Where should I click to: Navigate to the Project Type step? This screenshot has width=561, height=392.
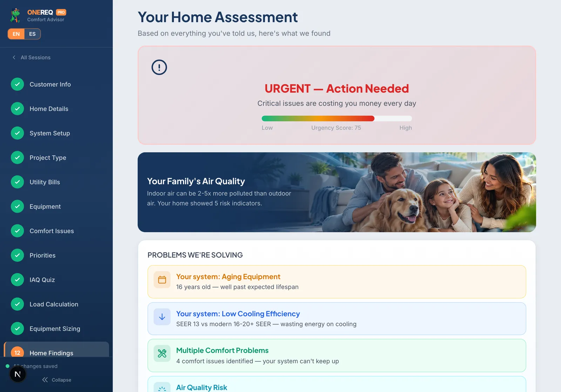point(56,157)
